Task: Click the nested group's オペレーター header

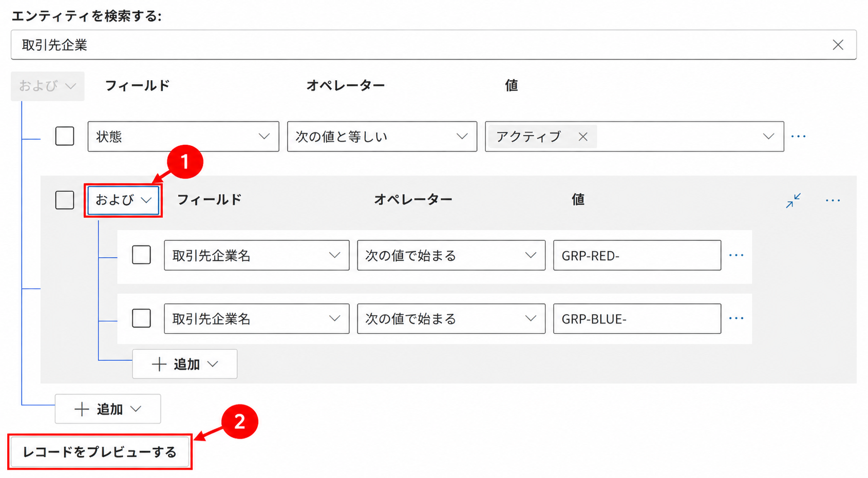Action: pyautogui.click(x=413, y=200)
